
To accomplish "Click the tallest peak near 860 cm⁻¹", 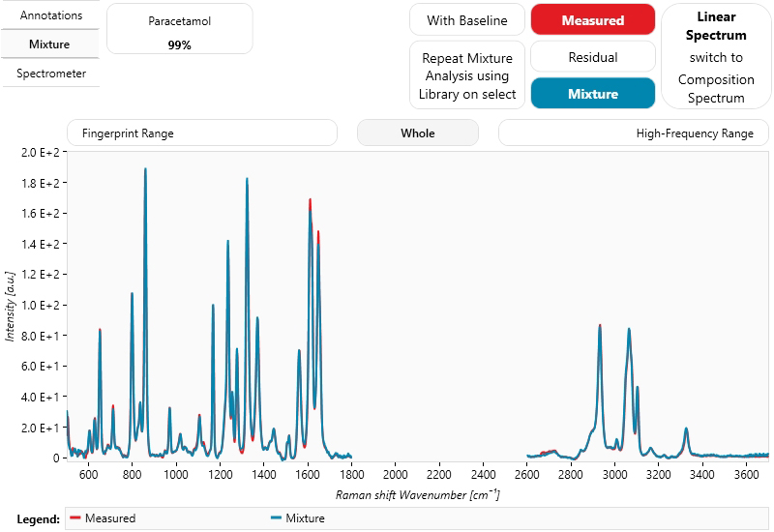I will [x=145, y=171].
